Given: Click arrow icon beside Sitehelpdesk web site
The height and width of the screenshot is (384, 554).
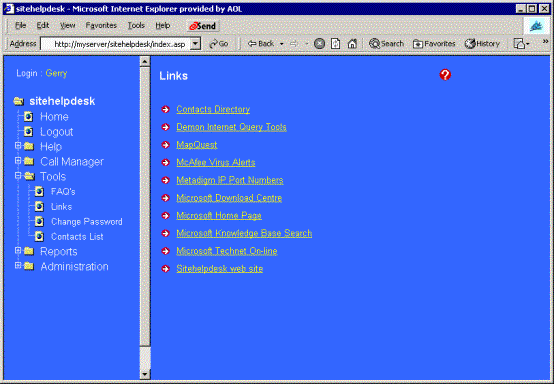Looking at the screenshot, I should (165, 268).
